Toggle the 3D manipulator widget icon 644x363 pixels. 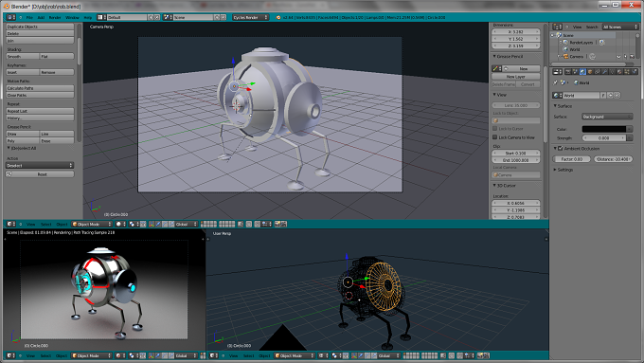152,224
